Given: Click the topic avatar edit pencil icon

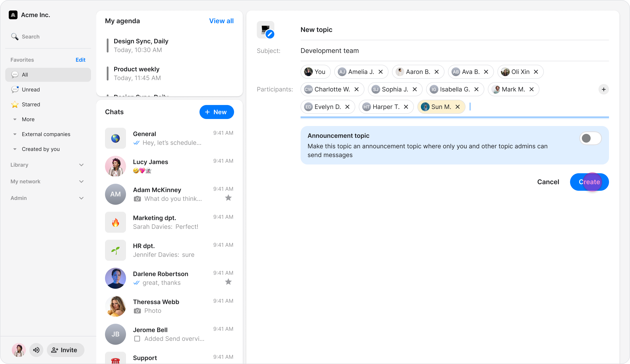Looking at the screenshot, I should pyautogui.click(x=270, y=34).
